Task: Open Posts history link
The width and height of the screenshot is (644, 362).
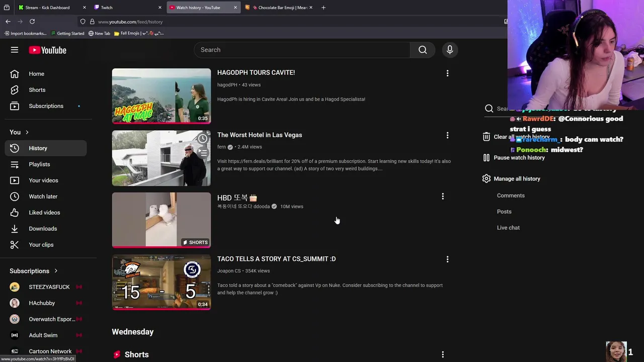Action: 504,212
